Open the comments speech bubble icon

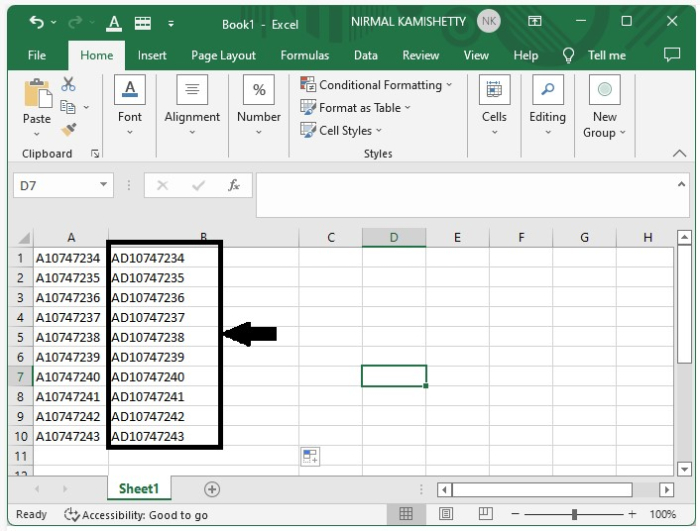(x=672, y=55)
